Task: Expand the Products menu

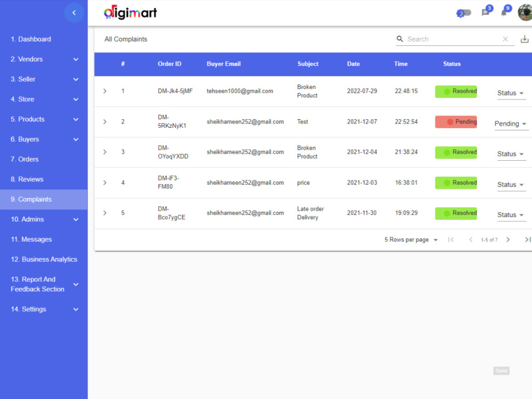Action: point(44,119)
